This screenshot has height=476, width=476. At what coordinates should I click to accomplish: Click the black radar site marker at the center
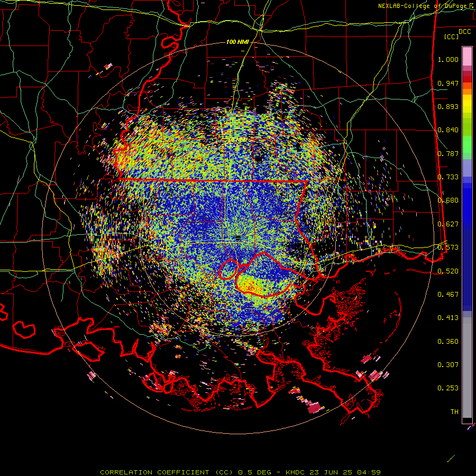[x=237, y=239]
